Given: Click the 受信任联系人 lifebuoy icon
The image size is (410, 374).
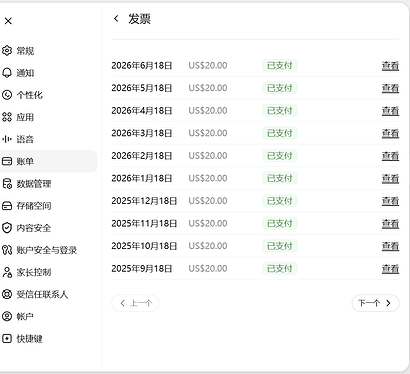Looking at the screenshot, I should tap(7, 294).
